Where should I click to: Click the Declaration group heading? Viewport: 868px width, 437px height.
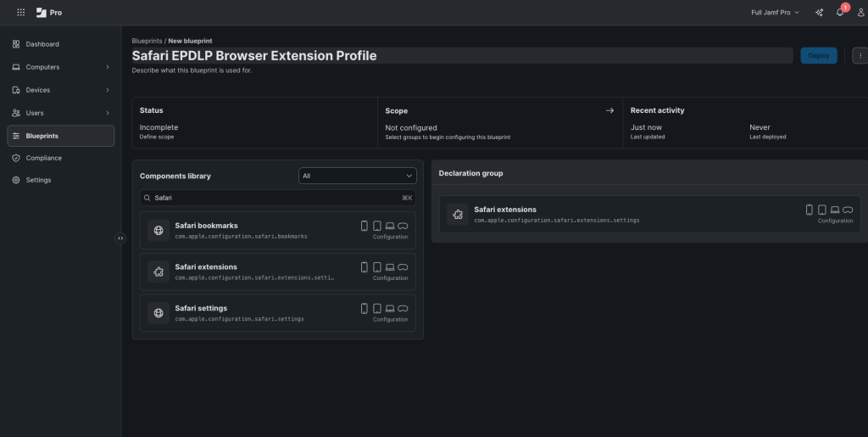pos(470,173)
